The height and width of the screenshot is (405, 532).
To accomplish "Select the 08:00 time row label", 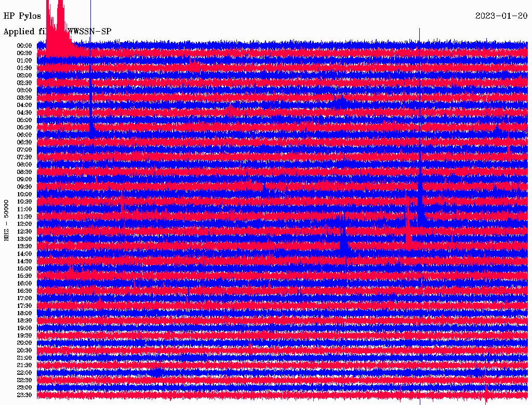I will point(24,165).
